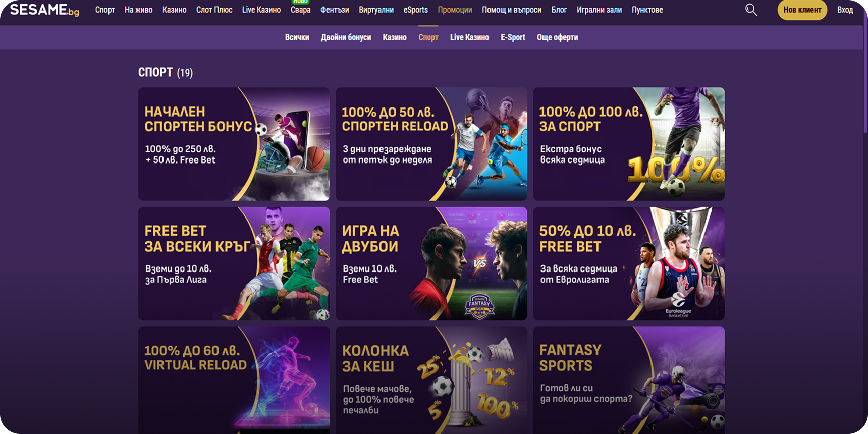868x434 pixels.
Task: Click the Нов клиент button
Action: tap(802, 10)
